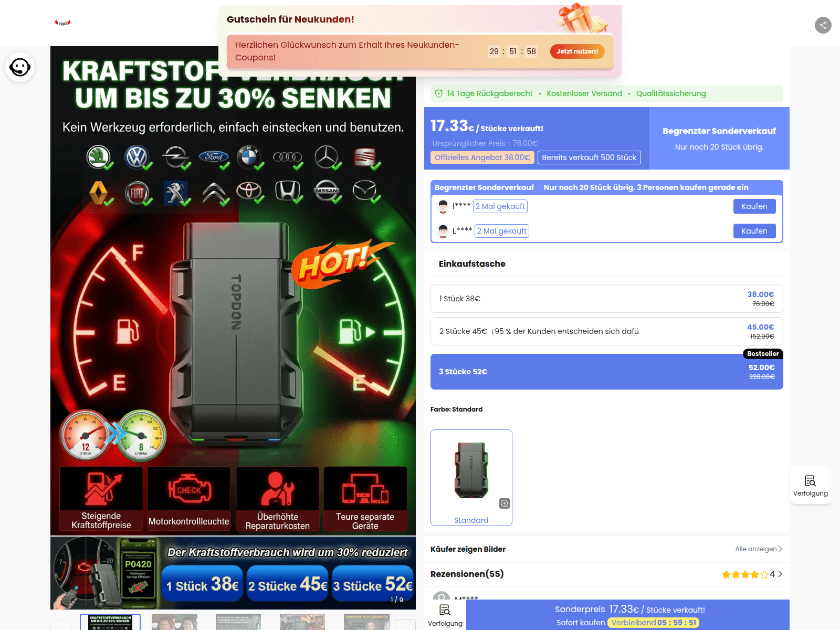Click the 2 Mal gekauft tag of I****
840x630 pixels.
500,206
